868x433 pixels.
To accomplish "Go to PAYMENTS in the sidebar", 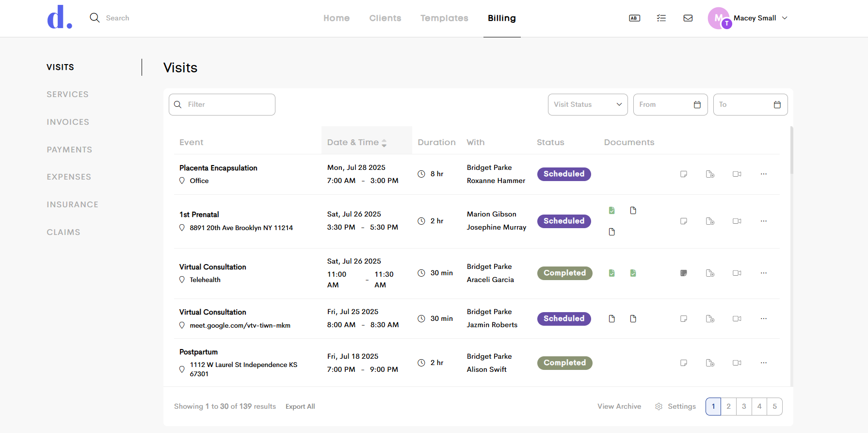I will (x=69, y=150).
